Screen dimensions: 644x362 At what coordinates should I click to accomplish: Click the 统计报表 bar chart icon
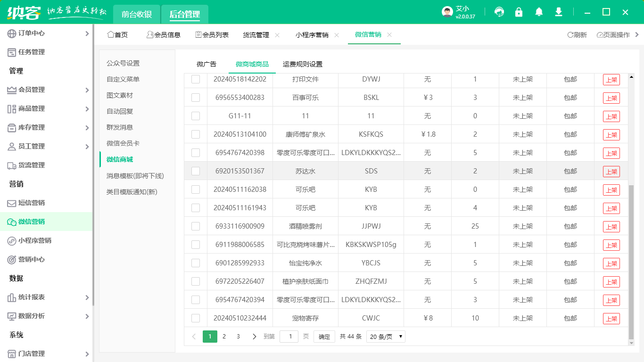pyautogui.click(x=12, y=297)
